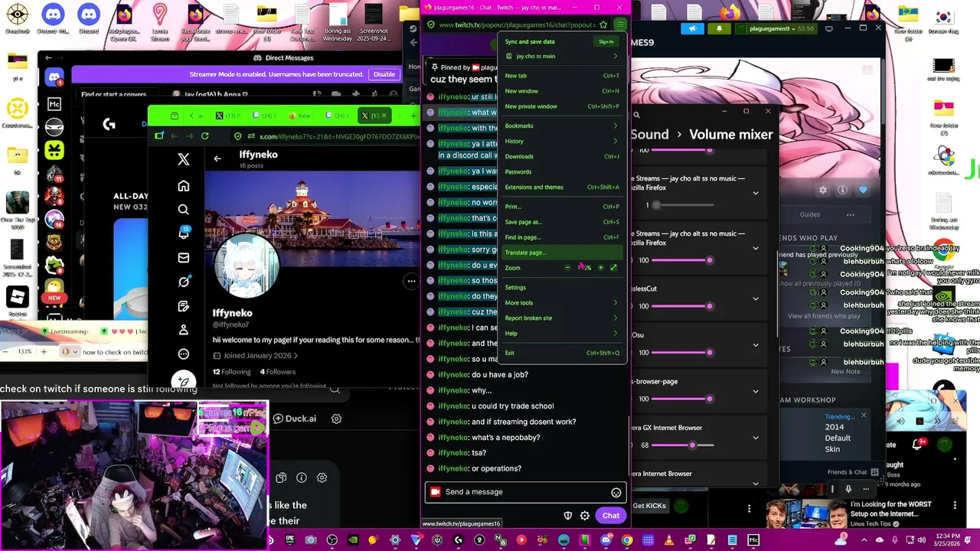This screenshot has width=980, height=551.
Task: Open Bookmarks submenu in Firefox menu
Action: 561,126
